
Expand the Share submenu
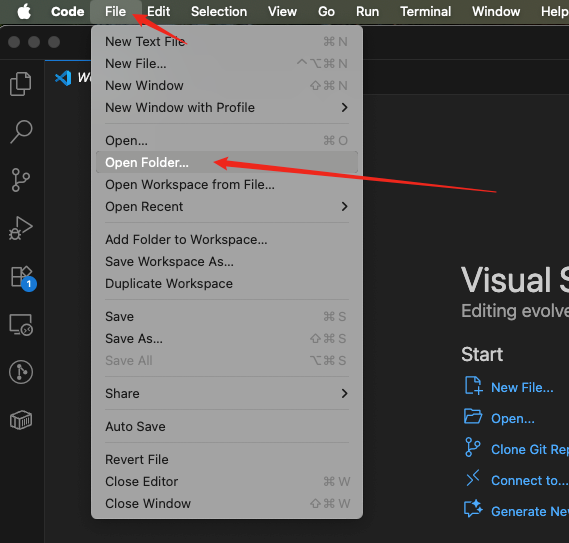[227, 393]
